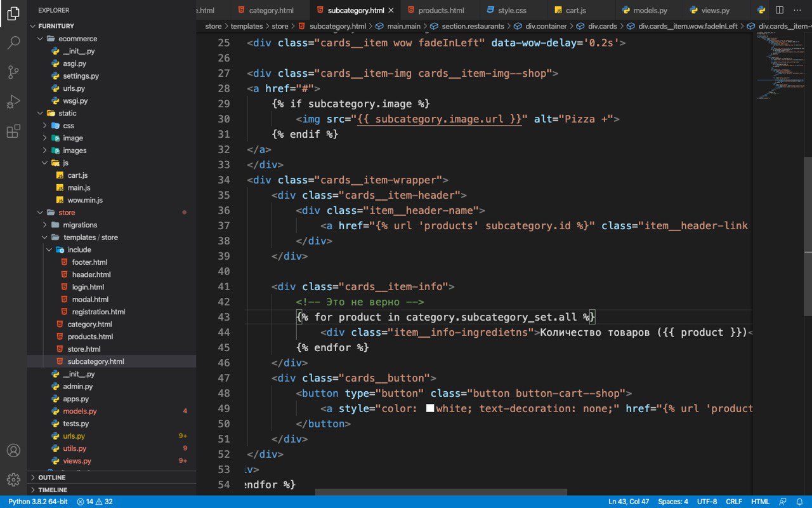812x508 pixels.
Task: Open tests.py file
Action: [x=75, y=424]
